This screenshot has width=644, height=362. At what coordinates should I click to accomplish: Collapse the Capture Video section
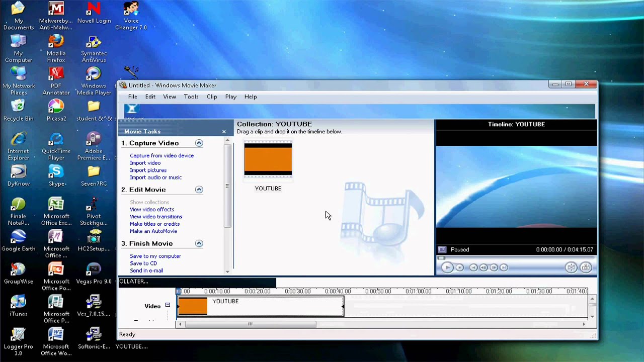[199, 143]
